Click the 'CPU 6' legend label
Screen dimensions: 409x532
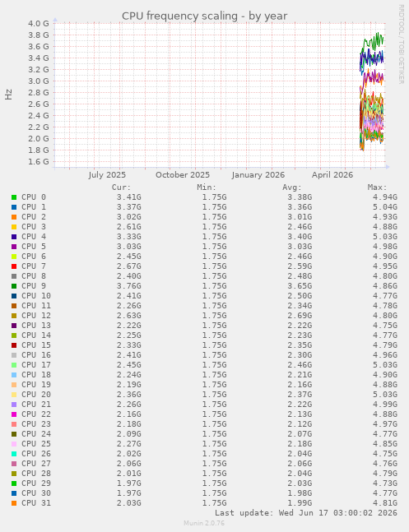click(34, 257)
